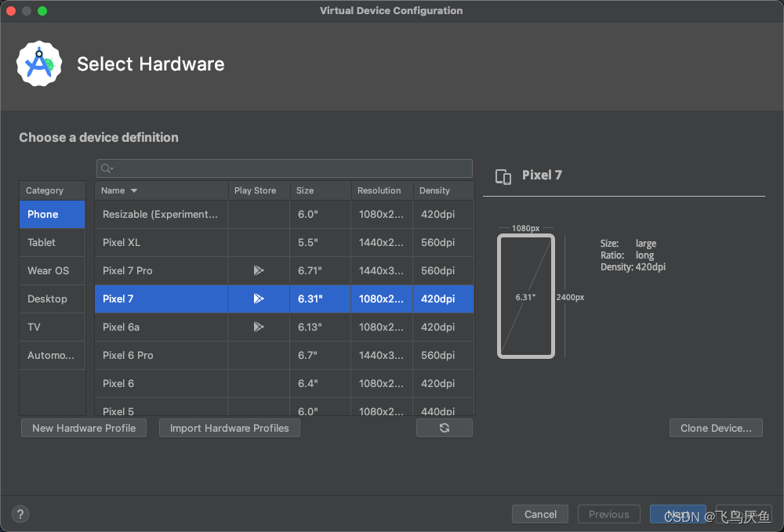784x532 pixels.
Task: Focus the device search field
Action: (x=285, y=168)
